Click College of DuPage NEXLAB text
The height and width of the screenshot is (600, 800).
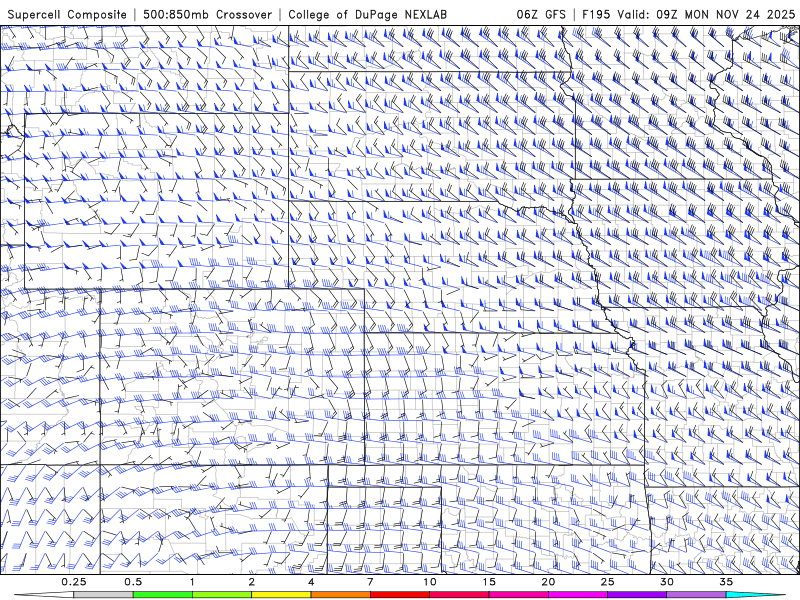pos(367,14)
